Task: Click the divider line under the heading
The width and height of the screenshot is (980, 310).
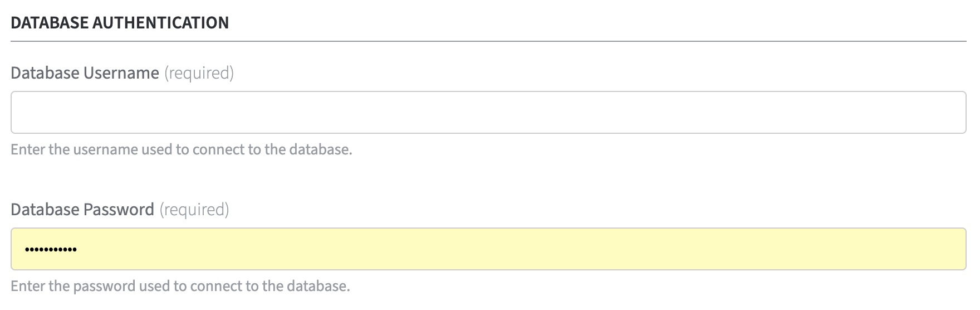Action: [488, 41]
